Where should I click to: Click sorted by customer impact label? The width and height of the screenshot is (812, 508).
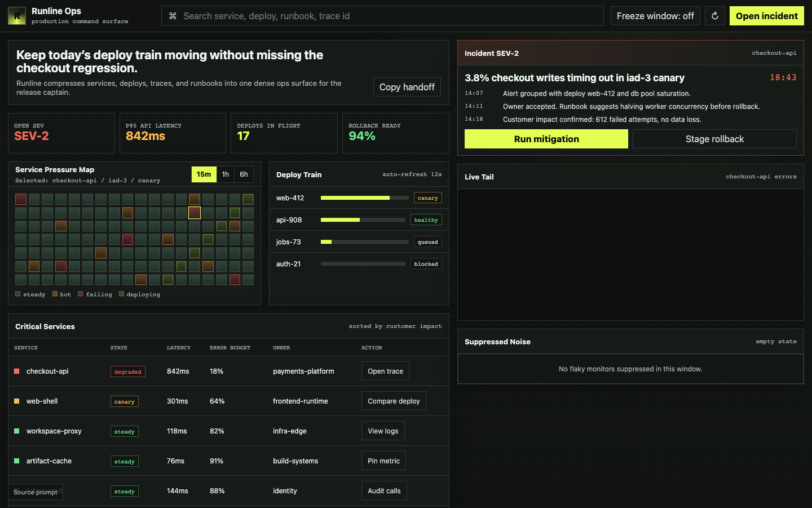tap(395, 326)
